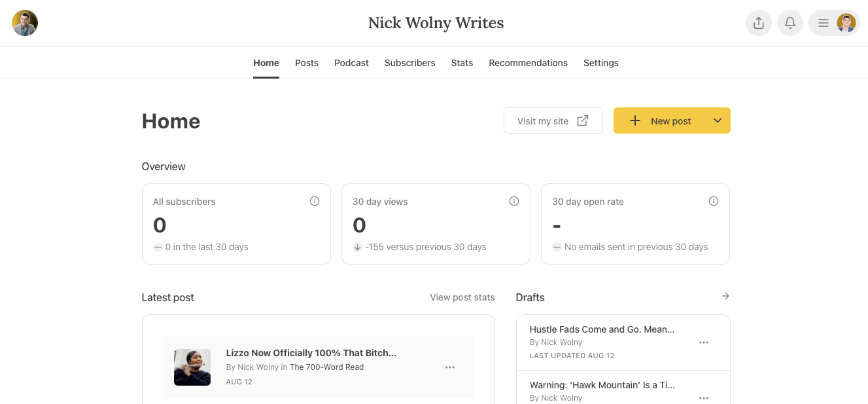Open notifications via the bell icon
Screen dimensions: 868x404
(x=790, y=23)
